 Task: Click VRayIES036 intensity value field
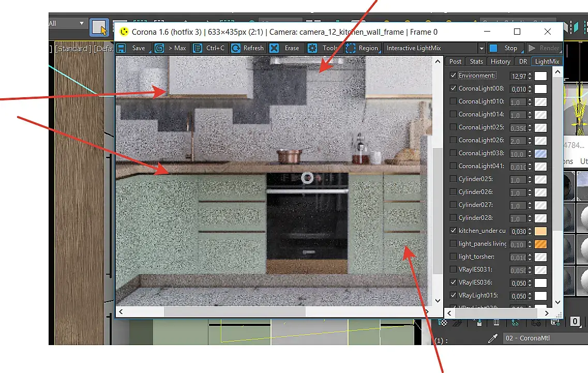518,283
